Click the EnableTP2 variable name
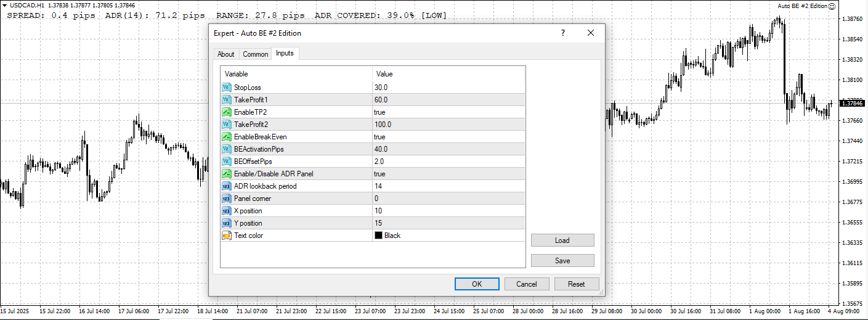The height and width of the screenshot is (320, 868). point(250,112)
